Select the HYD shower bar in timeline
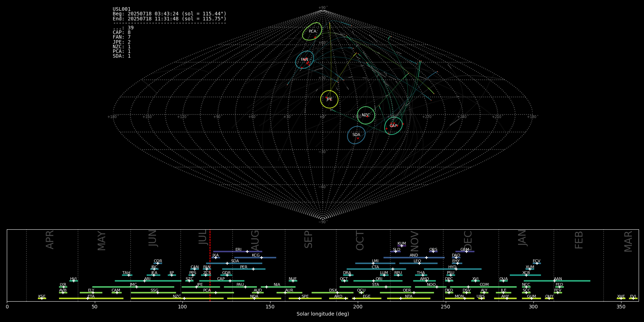The image size is (644, 322). pyautogui.click(x=453, y=269)
